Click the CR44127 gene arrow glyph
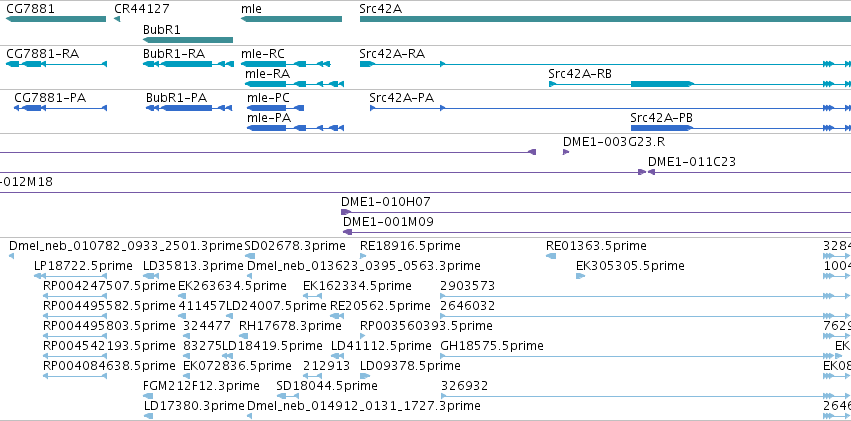Viewport: 851px width, 421px height. tap(117, 19)
